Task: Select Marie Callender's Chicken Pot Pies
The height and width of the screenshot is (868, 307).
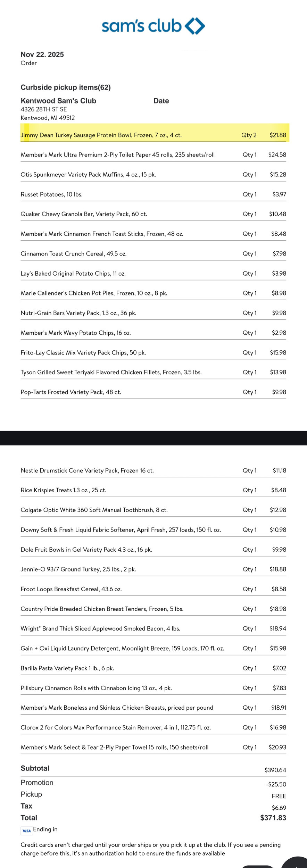Action: [x=94, y=293]
